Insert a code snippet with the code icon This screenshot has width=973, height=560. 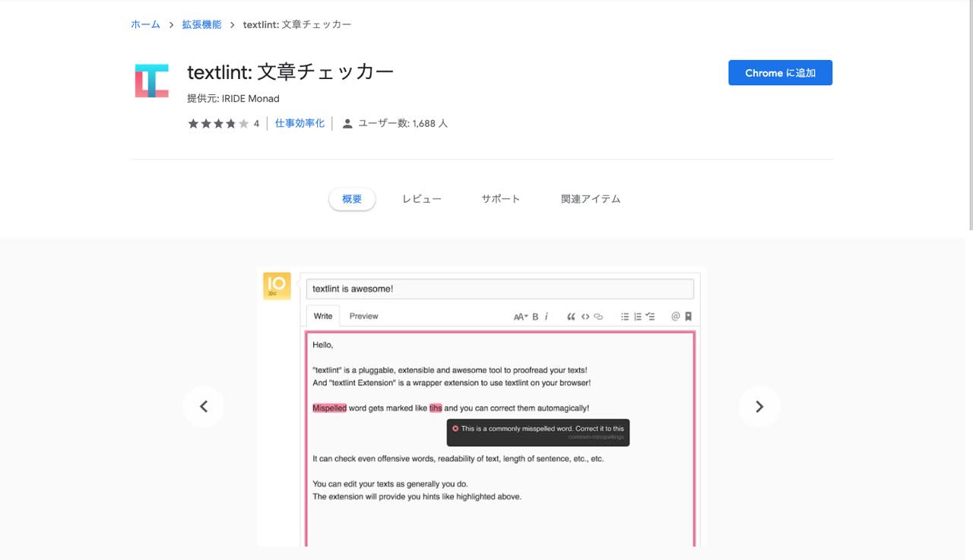coord(585,317)
